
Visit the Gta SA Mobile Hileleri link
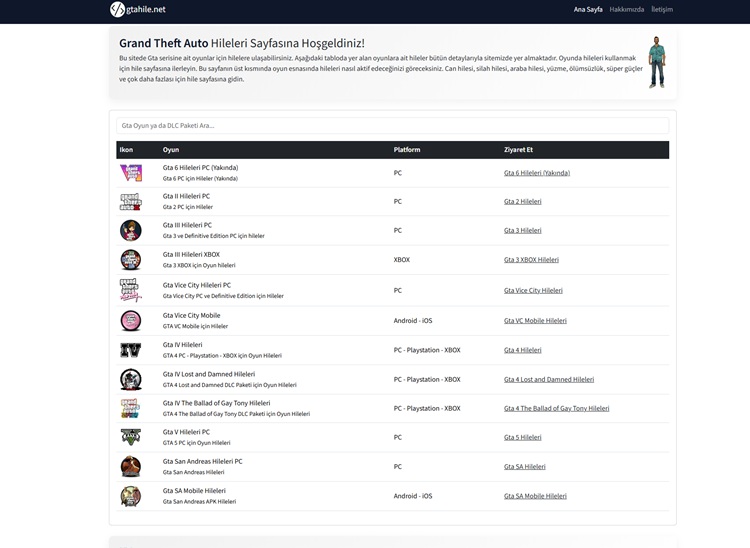coord(535,496)
